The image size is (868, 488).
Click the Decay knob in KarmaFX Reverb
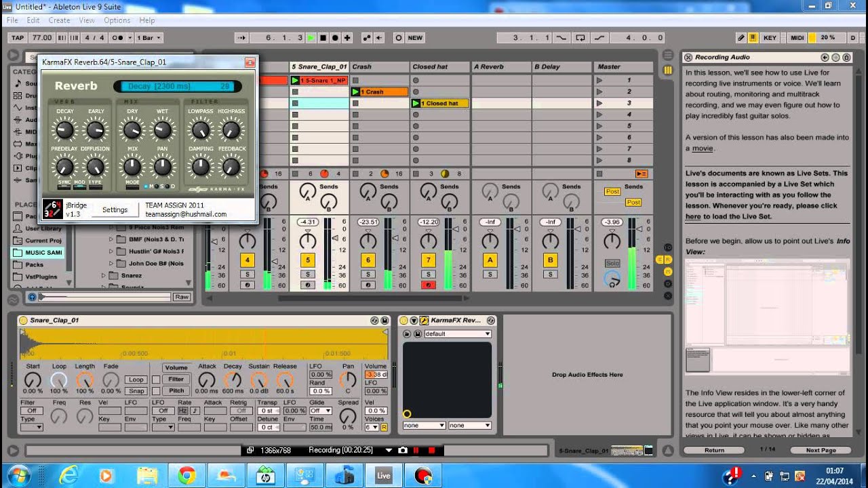64,129
